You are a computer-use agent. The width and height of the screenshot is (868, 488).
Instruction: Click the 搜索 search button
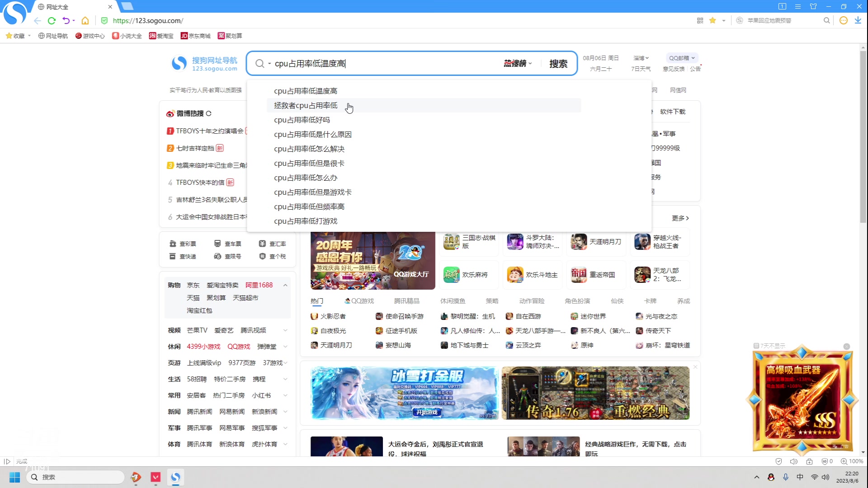[x=558, y=64]
